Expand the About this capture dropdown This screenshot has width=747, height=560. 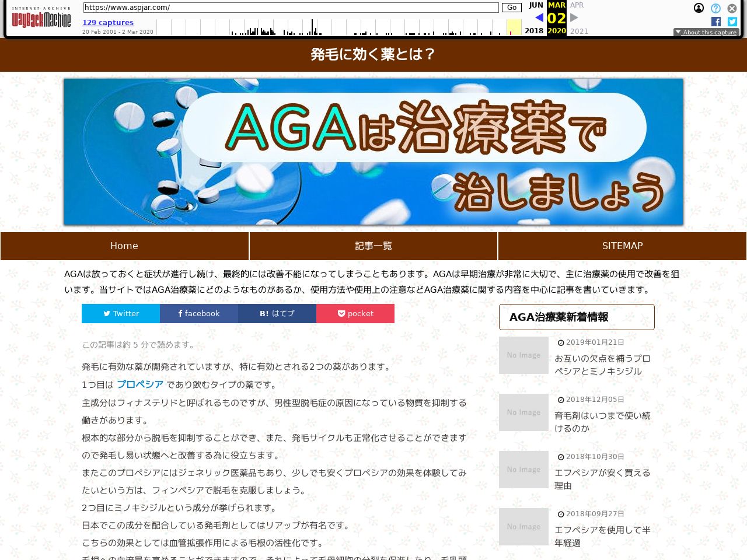(x=706, y=32)
